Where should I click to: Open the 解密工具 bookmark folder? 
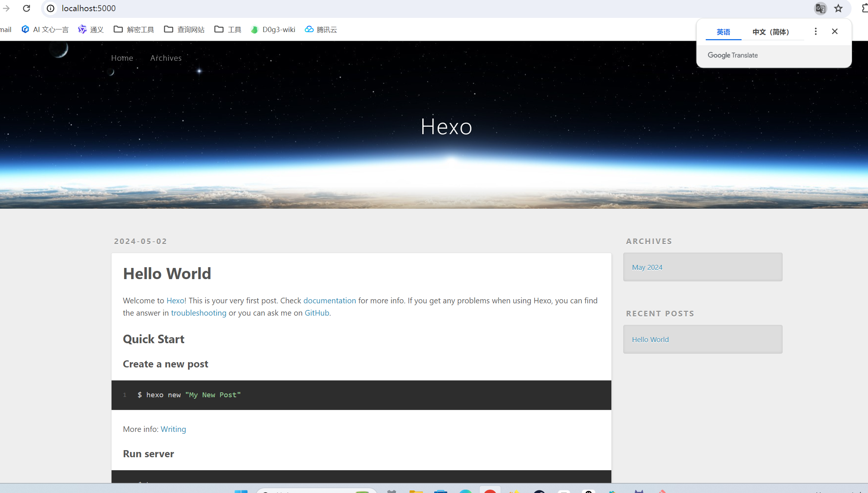134,29
